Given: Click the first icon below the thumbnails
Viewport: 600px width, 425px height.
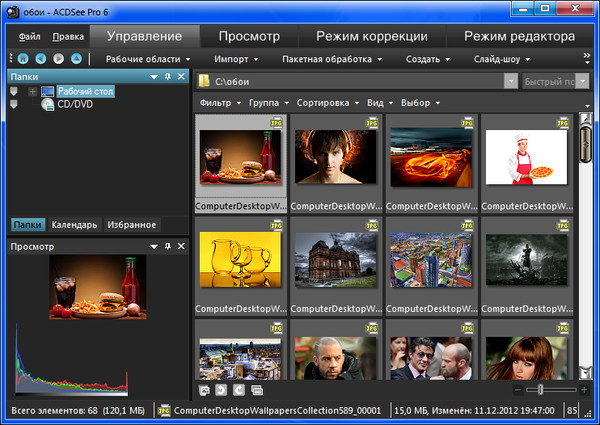Looking at the screenshot, I should coord(205,389).
